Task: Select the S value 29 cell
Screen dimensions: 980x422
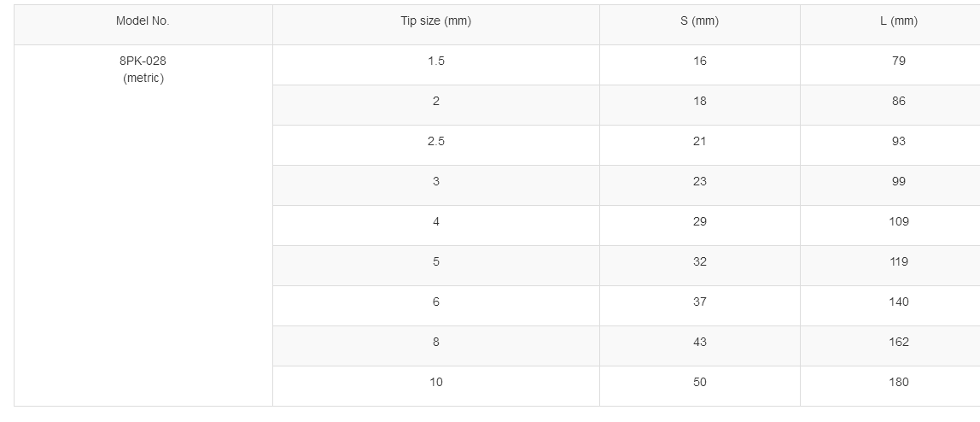Action: click(699, 222)
